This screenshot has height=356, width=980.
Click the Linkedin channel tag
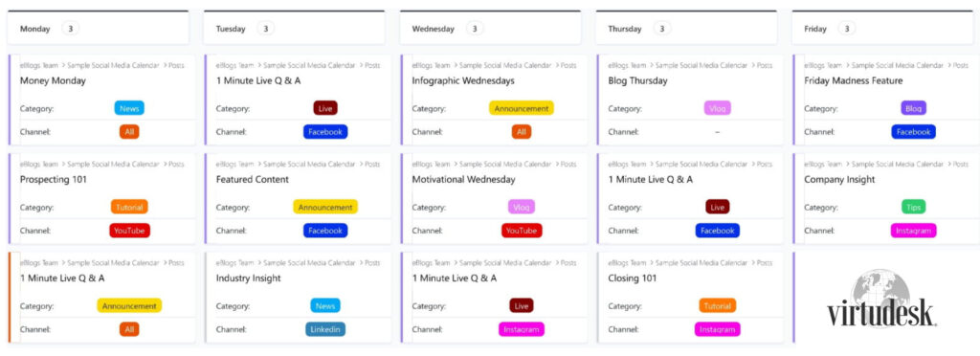(x=325, y=329)
